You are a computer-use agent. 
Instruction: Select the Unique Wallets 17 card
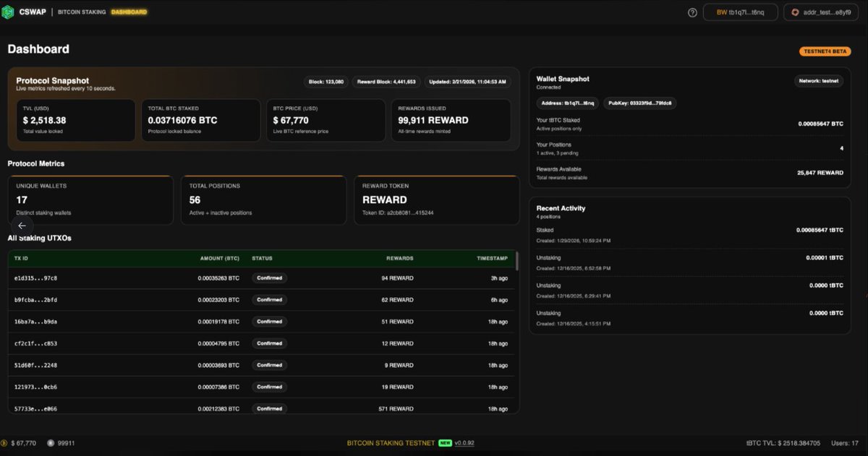point(91,200)
